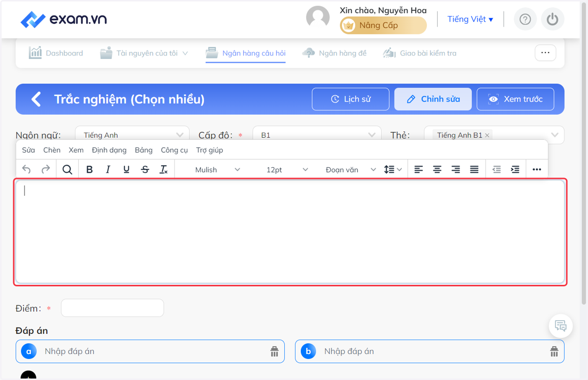Open the Định dạng editor menu
This screenshot has height=380, width=588.
[x=109, y=150]
